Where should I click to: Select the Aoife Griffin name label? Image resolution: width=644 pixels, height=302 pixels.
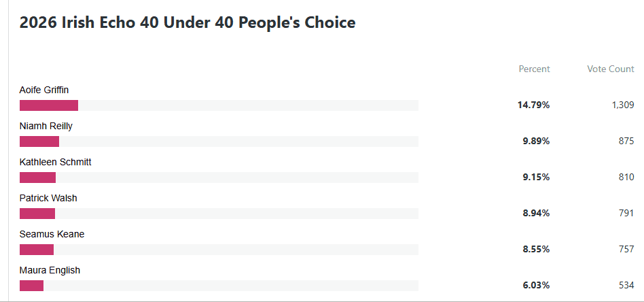pyautogui.click(x=44, y=90)
